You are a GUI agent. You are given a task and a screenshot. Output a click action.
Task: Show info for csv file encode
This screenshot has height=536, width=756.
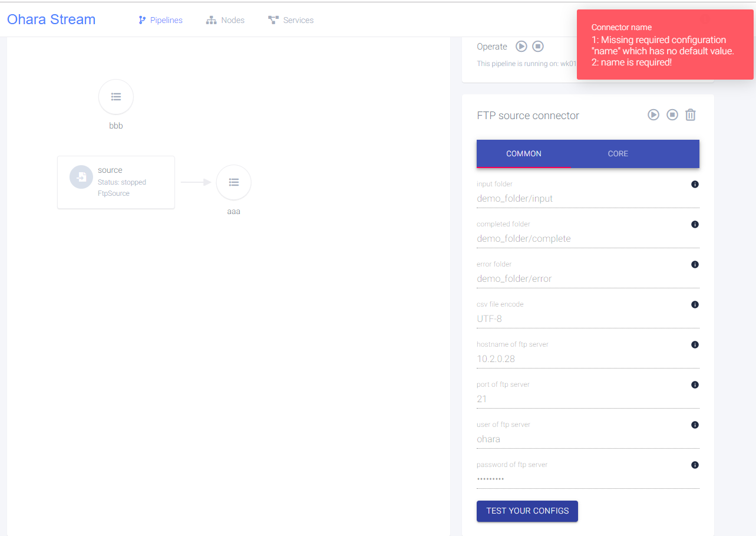pos(695,305)
